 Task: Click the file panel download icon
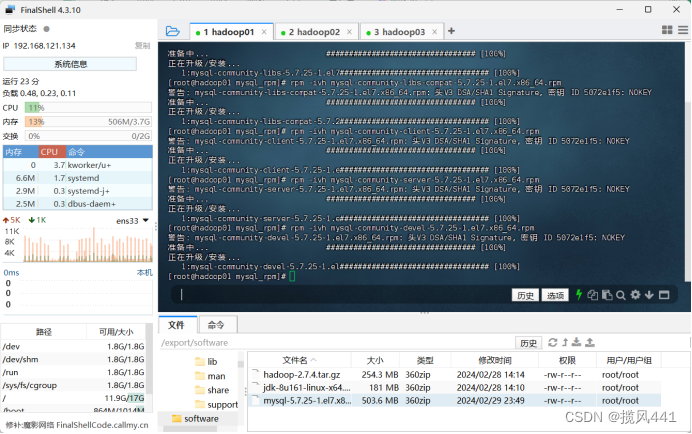pyautogui.click(x=576, y=342)
